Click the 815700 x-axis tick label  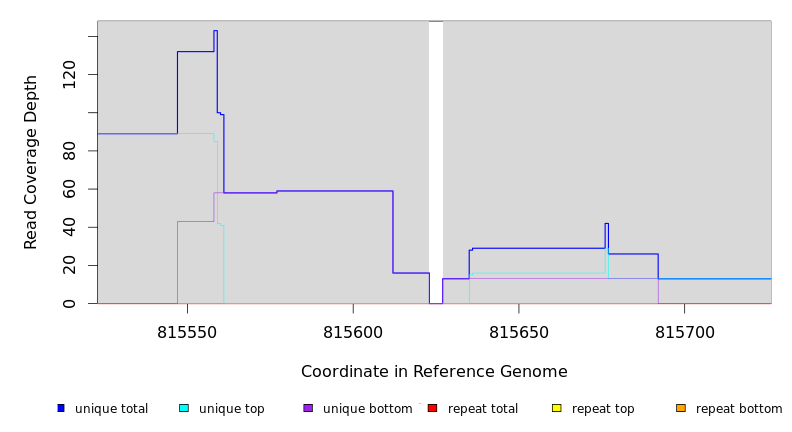684,332
